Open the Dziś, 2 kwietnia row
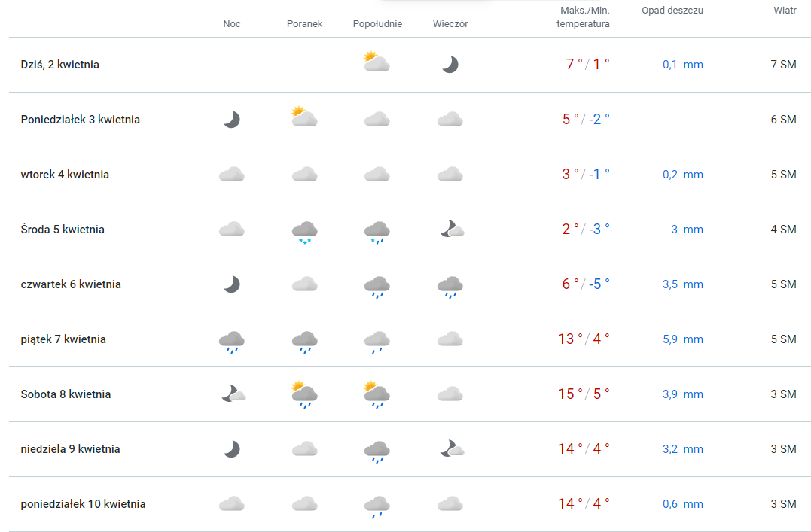 [410, 65]
